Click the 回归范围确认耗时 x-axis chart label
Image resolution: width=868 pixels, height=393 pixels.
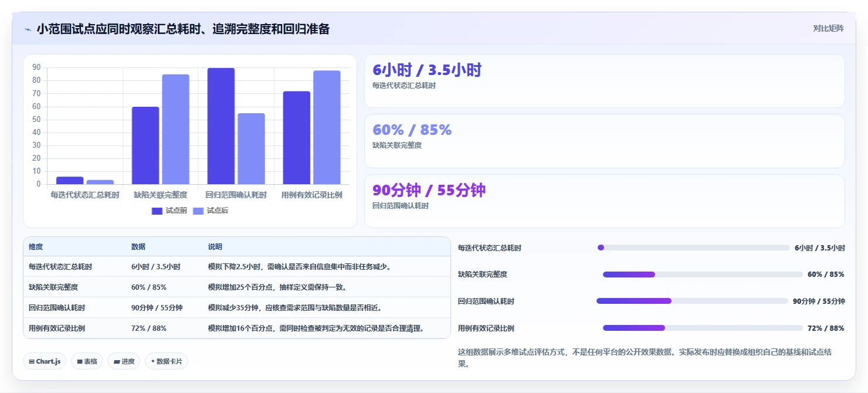[236, 195]
